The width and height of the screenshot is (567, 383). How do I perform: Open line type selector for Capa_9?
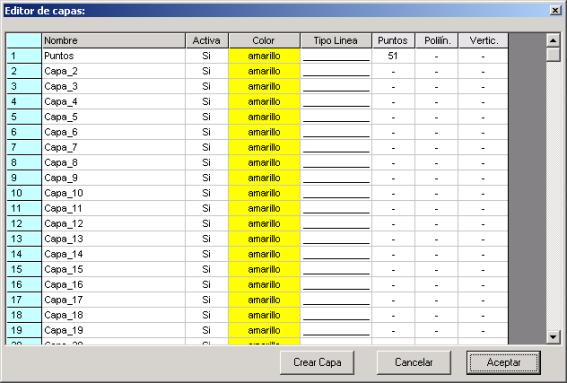tap(336, 178)
